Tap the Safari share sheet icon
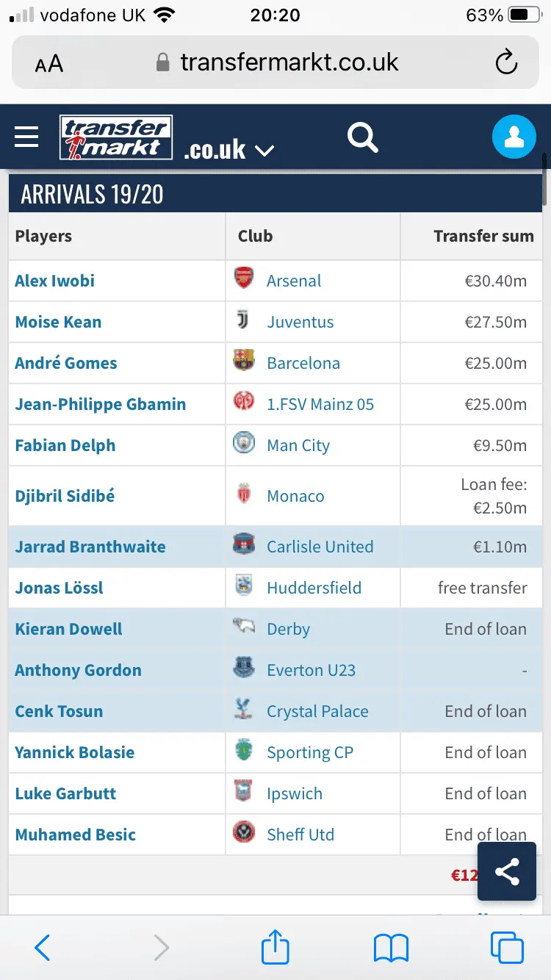551x980 pixels. pos(275,946)
